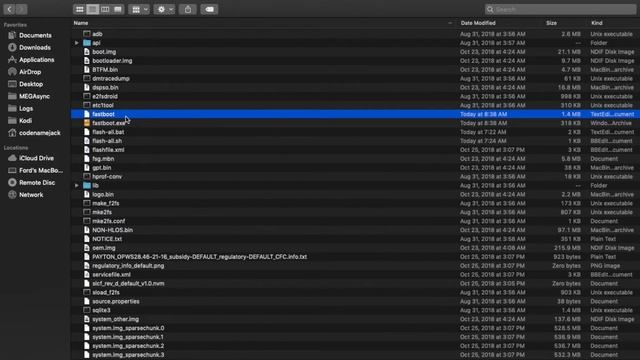
Task: Select sqlite3 file
Action: [x=101, y=310]
